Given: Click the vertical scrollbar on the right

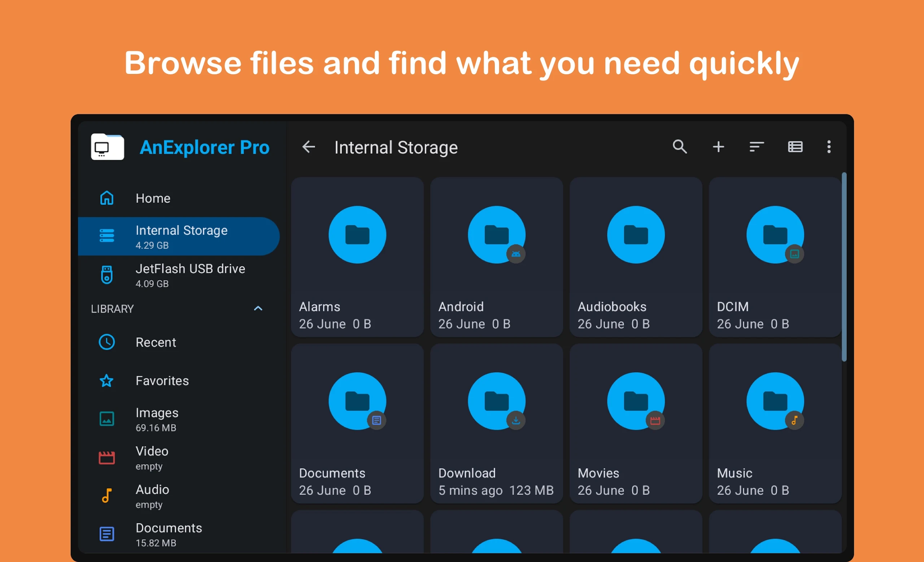Looking at the screenshot, I should click(x=844, y=267).
